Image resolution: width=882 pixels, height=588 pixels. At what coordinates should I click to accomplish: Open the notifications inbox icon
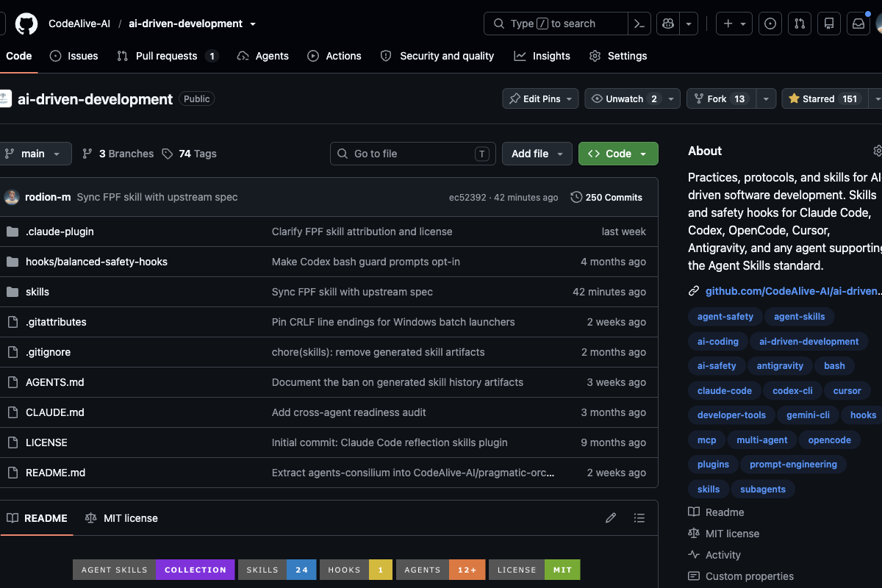click(x=858, y=24)
